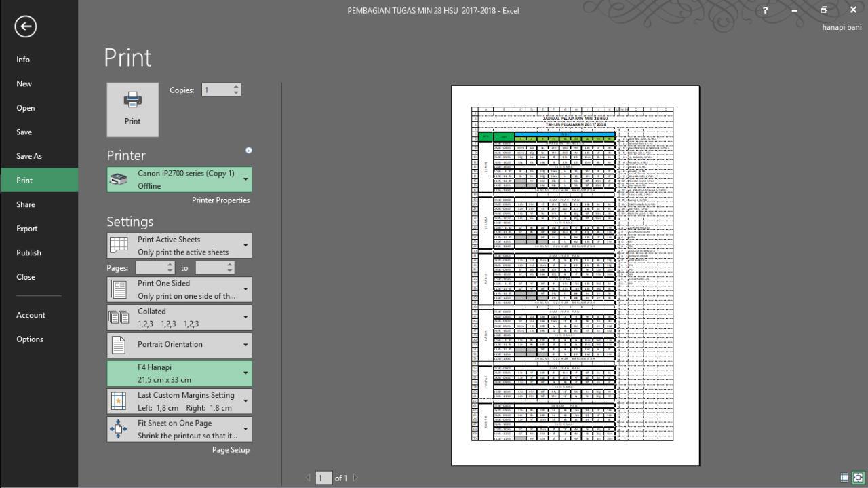Viewport: 868px width, 488px height.
Task: Open Page Setup via the link
Action: click(x=231, y=449)
